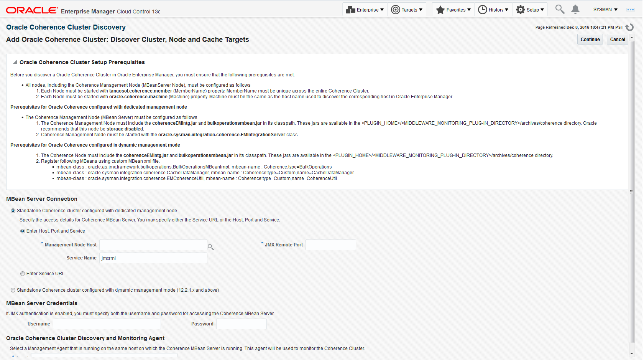Click the Password input field
Image resolution: width=644 pixels, height=360 pixels.
[x=242, y=324]
